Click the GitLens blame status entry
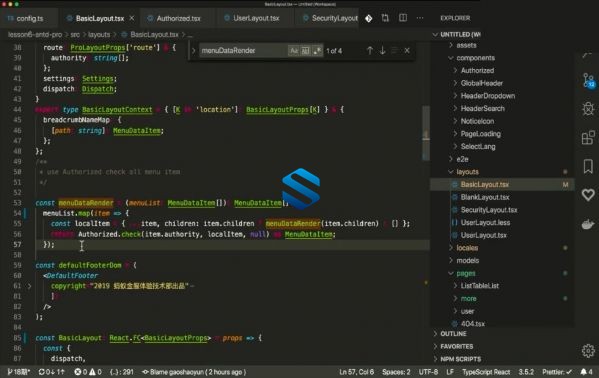This screenshot has width=599, height=378. (x=194, y=372)
